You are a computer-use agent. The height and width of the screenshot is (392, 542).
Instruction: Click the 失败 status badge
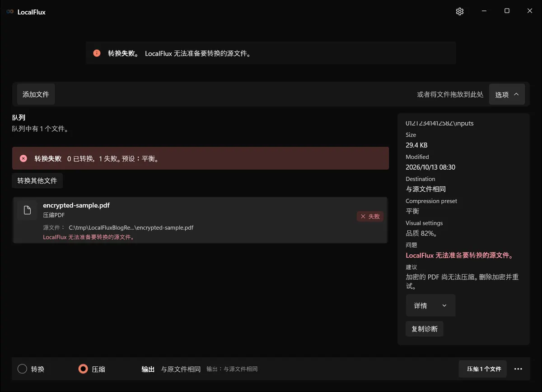[x=370, y=217]
